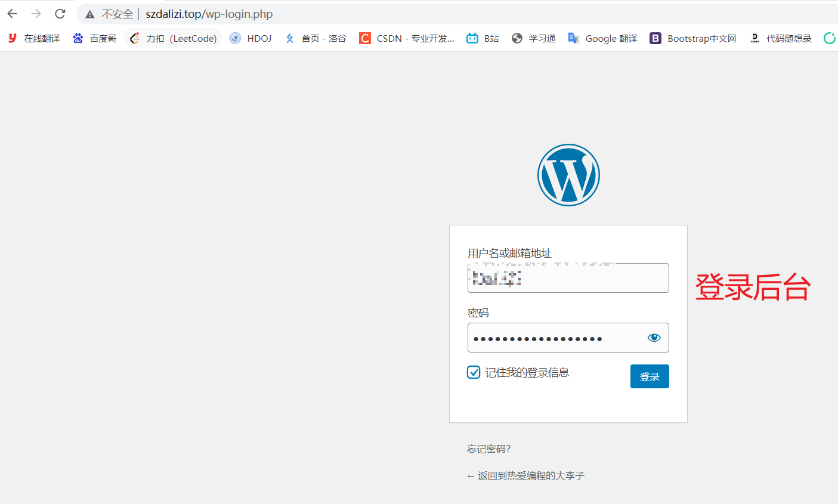Show password with the eye icon
Image resolution: width=838 pixels, height=504 pixels.
point(654,338)
